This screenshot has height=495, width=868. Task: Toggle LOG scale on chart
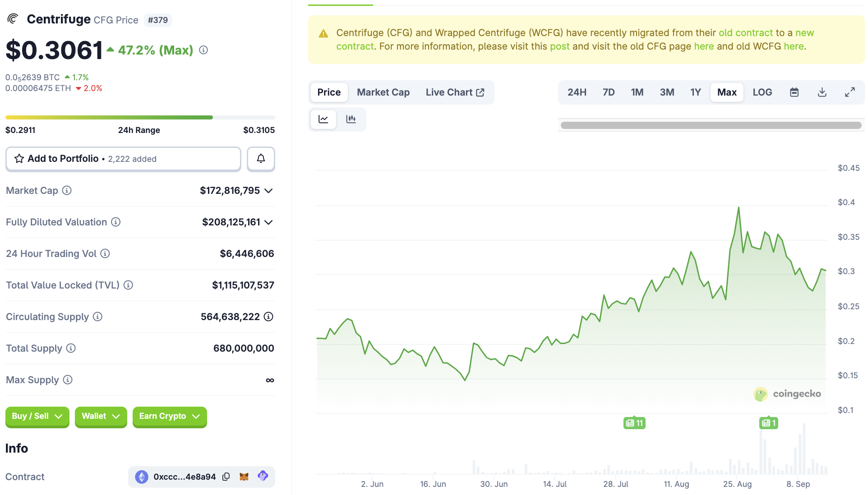pyautogui.click(x=762, y=92)
